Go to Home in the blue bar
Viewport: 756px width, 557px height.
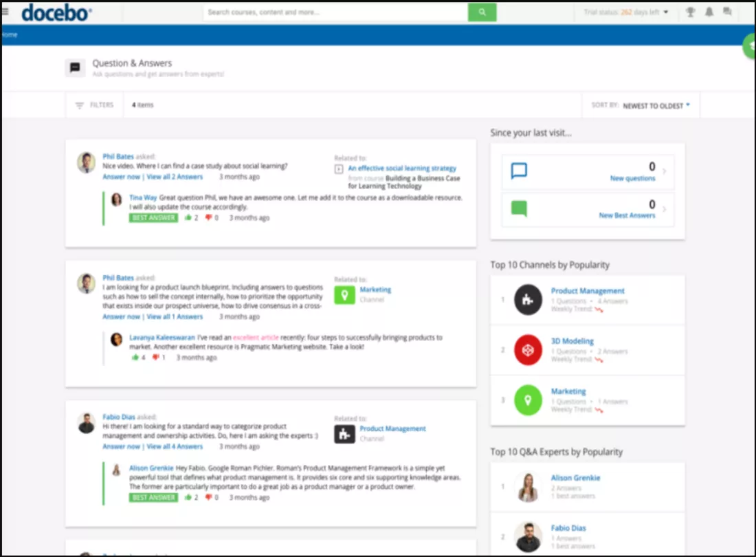[10, 34]
